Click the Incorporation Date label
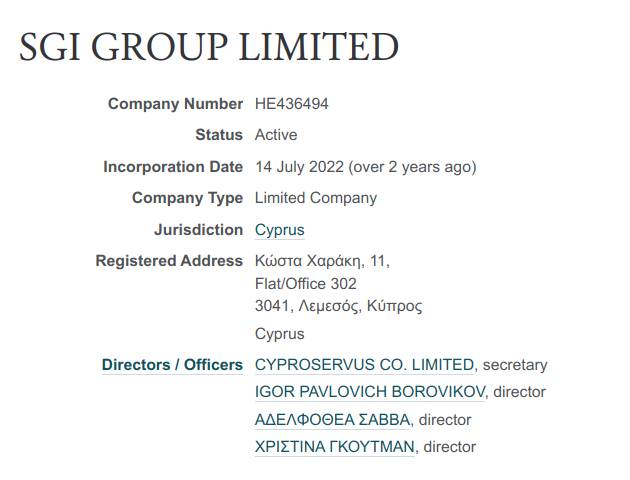 (173, 167)
